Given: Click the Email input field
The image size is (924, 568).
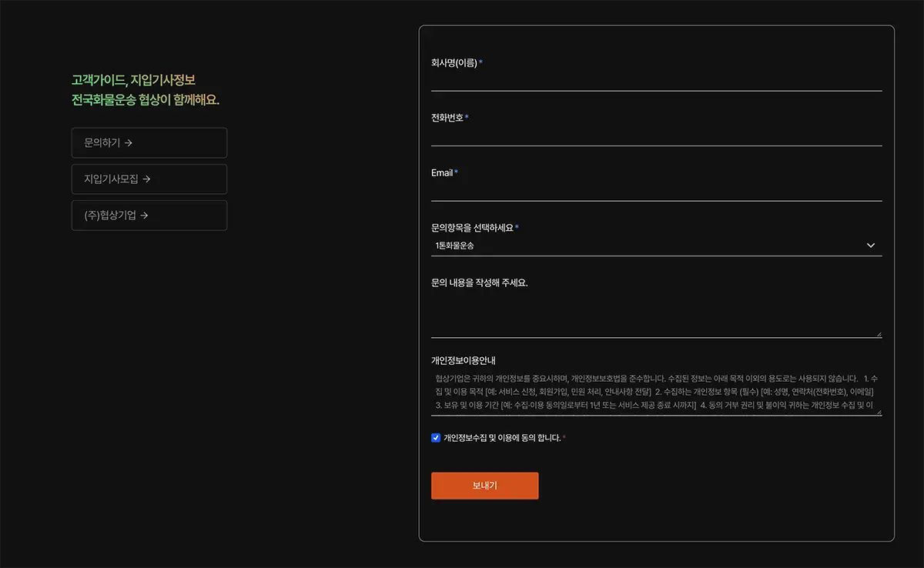Looking at the screenshot, I should tap(656, 191).
